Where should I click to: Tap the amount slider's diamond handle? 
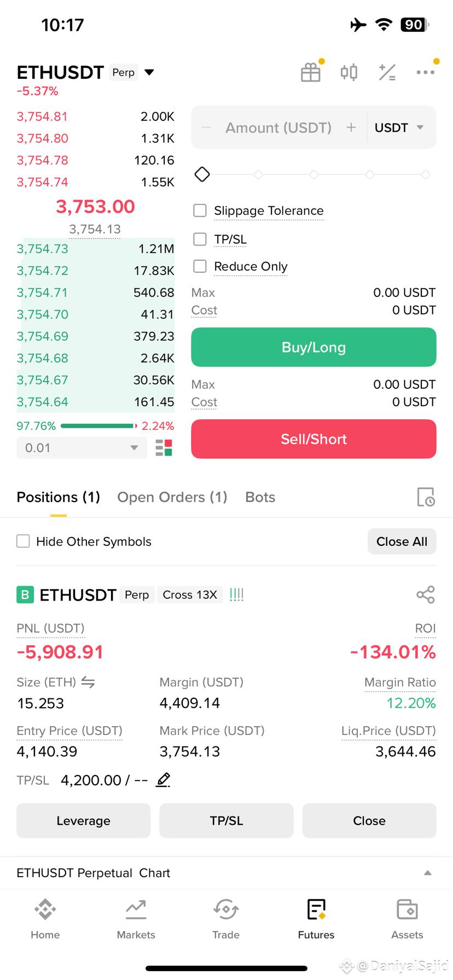click(202, 174)
